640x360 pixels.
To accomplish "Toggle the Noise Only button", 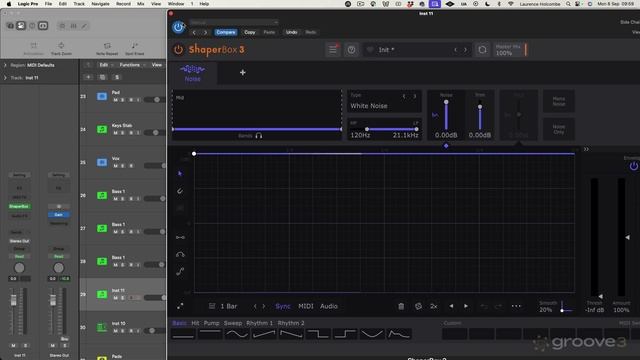I will (x=558, y=129).
